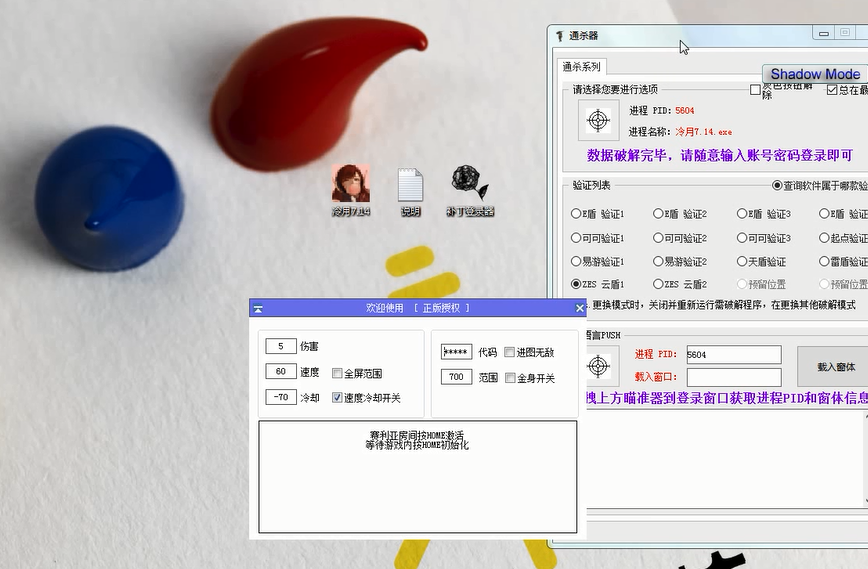Click the crosshair target icon beside 进程 PID
The image size is (868, 569).
click(598, 120)
